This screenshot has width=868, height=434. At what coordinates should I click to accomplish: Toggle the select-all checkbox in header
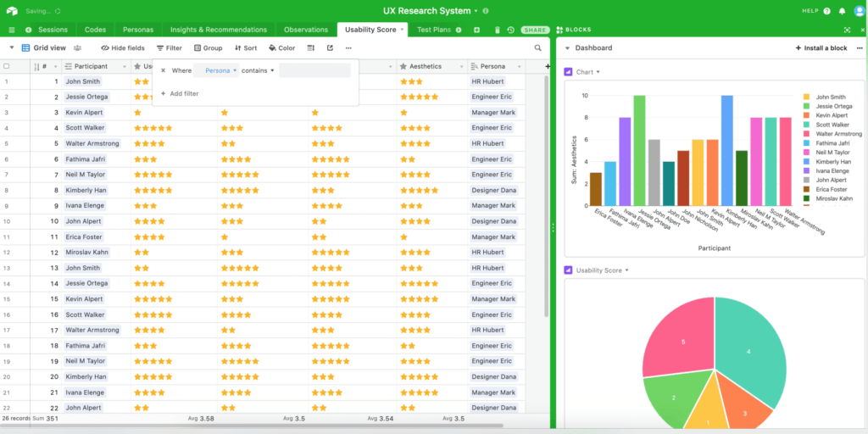click(x=7, y=66)
